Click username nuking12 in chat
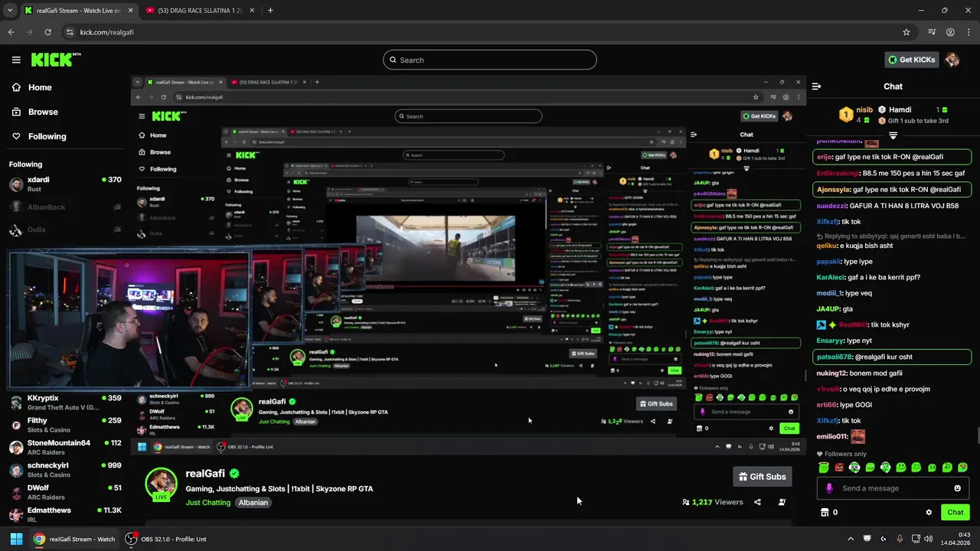Screen dimensions: 980x551 pos(831,373)
